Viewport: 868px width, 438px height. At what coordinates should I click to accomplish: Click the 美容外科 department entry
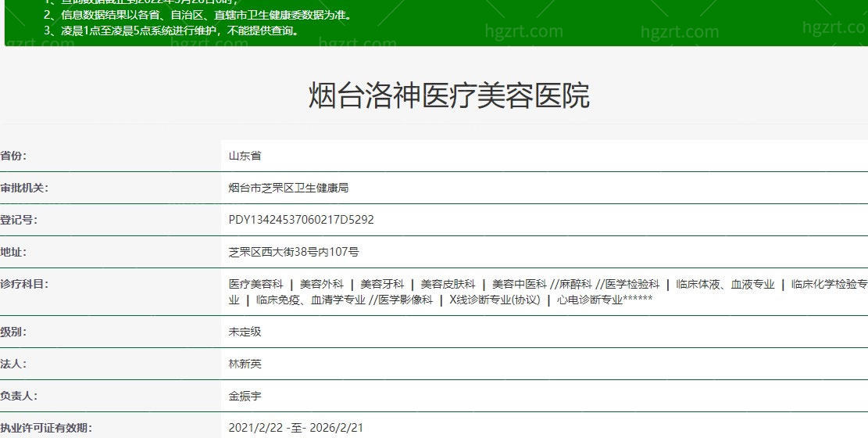pyautogui.click(x=322, y=285)
